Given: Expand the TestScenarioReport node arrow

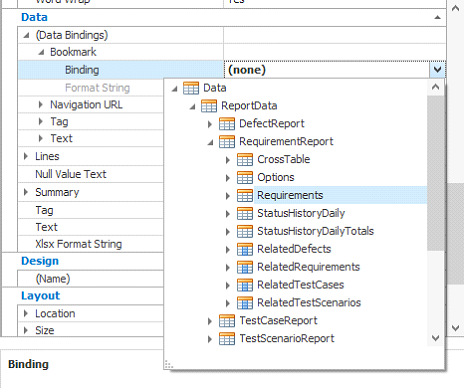Looking at the screenshot, I should pyautogui.click(x=210, y=339).
